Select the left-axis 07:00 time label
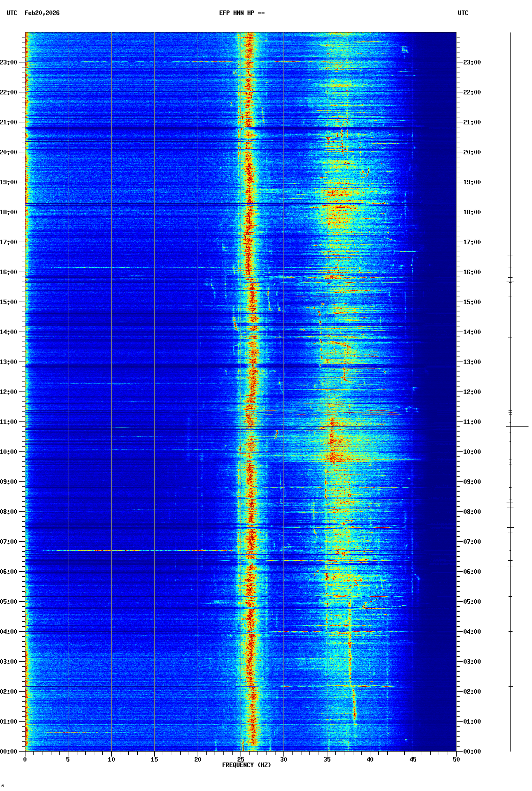The image size is (532, 791). coord(8,542)
